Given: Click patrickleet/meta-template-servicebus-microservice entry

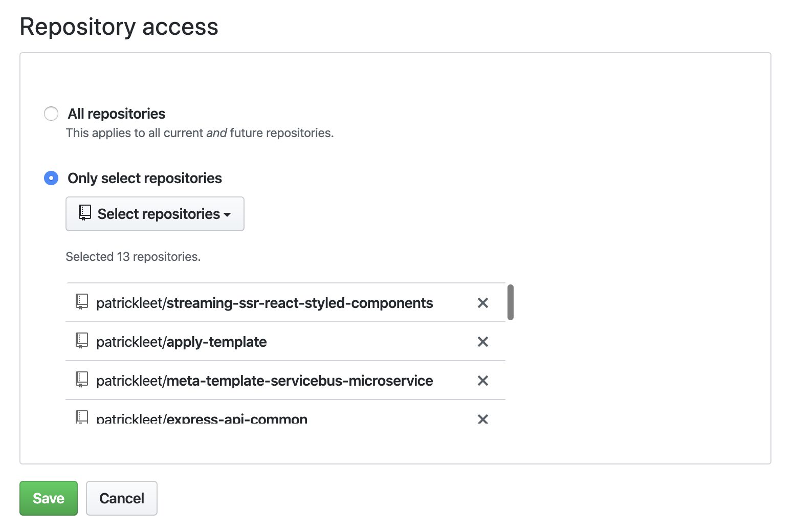Looking at the screenshot, I should pos(264,381).
